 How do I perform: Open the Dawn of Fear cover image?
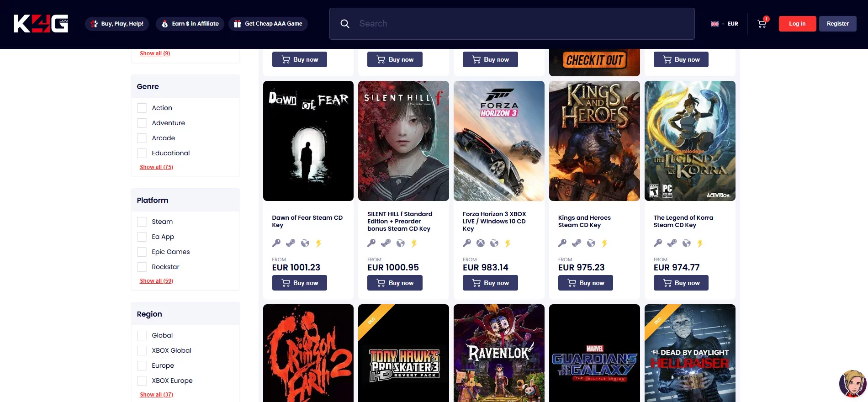pos(308,141)
